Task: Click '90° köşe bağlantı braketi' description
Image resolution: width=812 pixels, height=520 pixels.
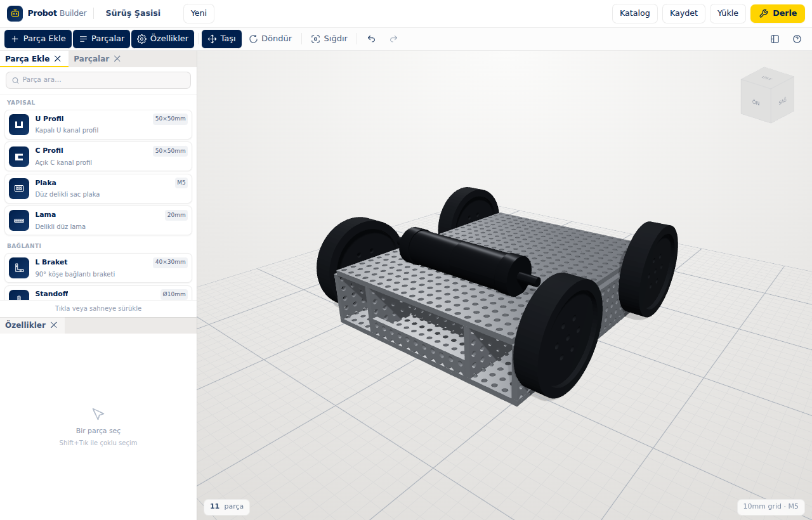Action: pyautogui.click(x=75, y=275)
